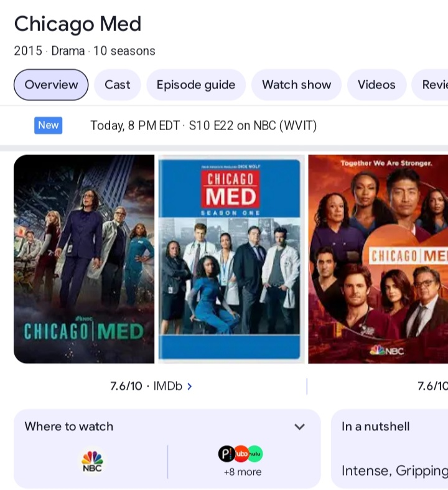This screenshot has width=448, height=490.
Task: Open the partially visible Reviews tab
Action: coord(430,85)
